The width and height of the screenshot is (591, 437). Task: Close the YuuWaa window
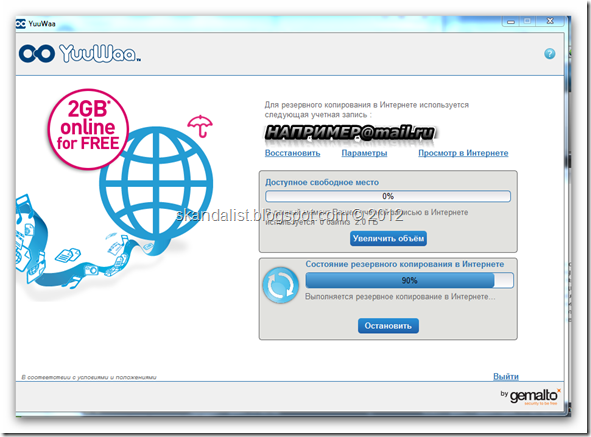click(550, 21)
